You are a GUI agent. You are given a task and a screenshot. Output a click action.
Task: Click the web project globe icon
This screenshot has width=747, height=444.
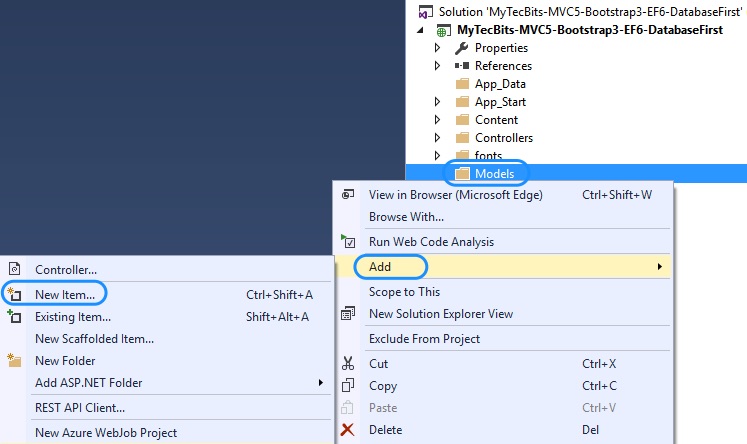(444, 30)
